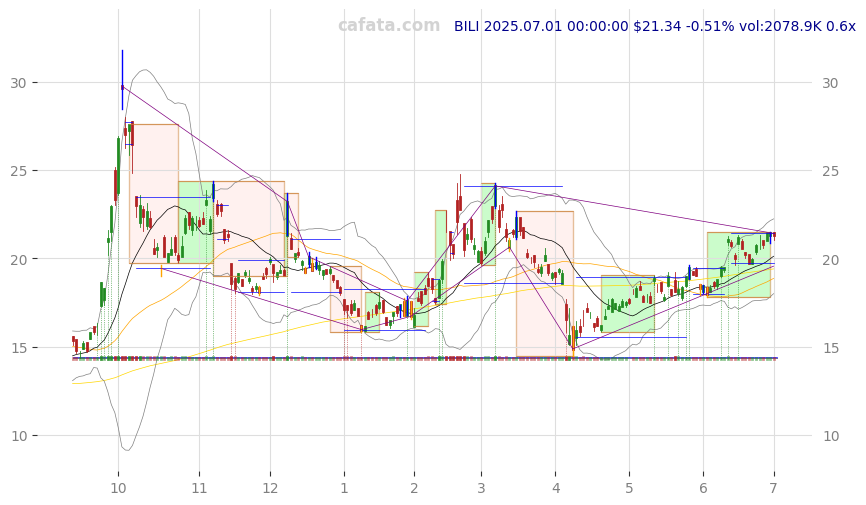The width and height of the screenshot is (866, 505).
Task: Click right y-axis label 20
Action: (830, 259)
